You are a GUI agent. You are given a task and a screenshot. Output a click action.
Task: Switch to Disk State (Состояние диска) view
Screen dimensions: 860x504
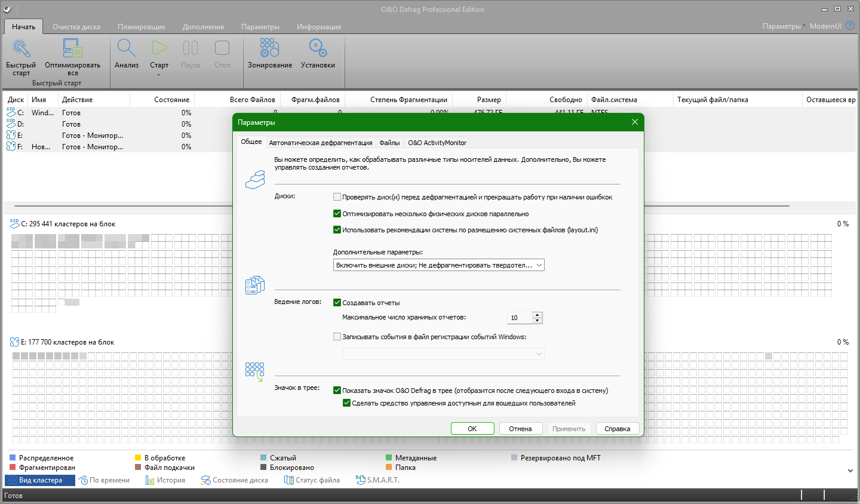click(235, 480)
